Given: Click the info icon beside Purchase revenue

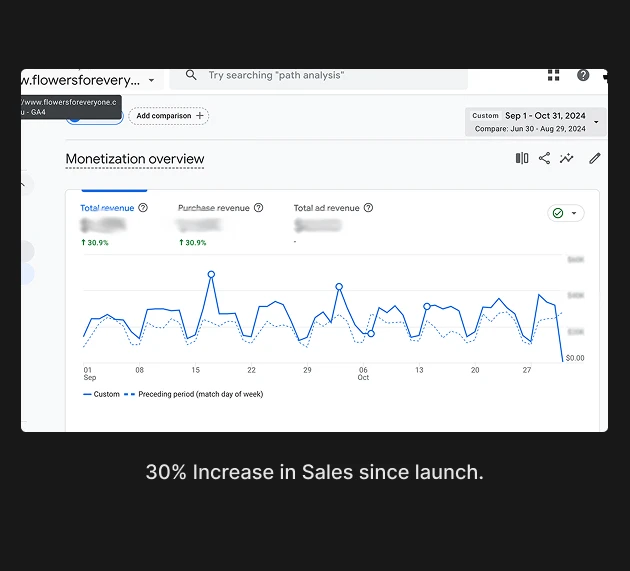Looking at the screenshot, I should (x=259, y=208).
